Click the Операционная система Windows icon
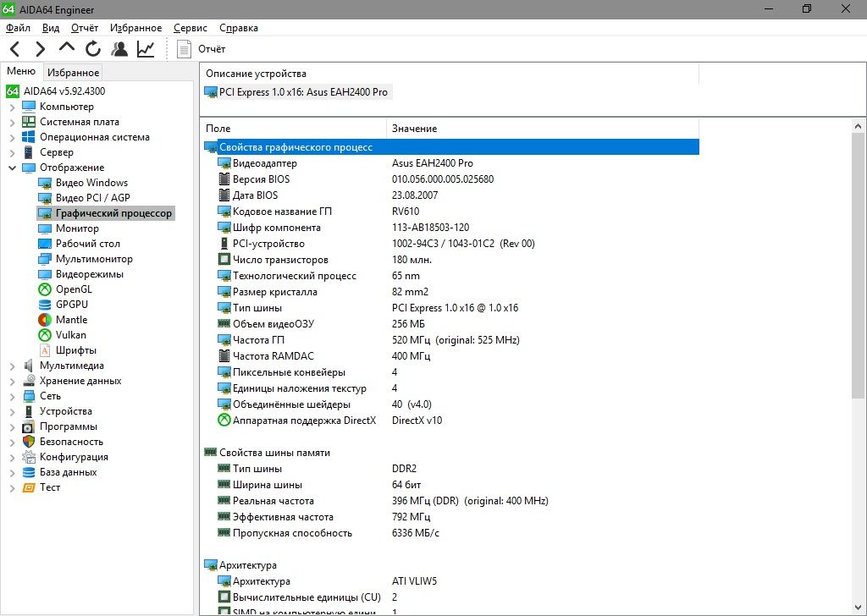 [29, 137]
